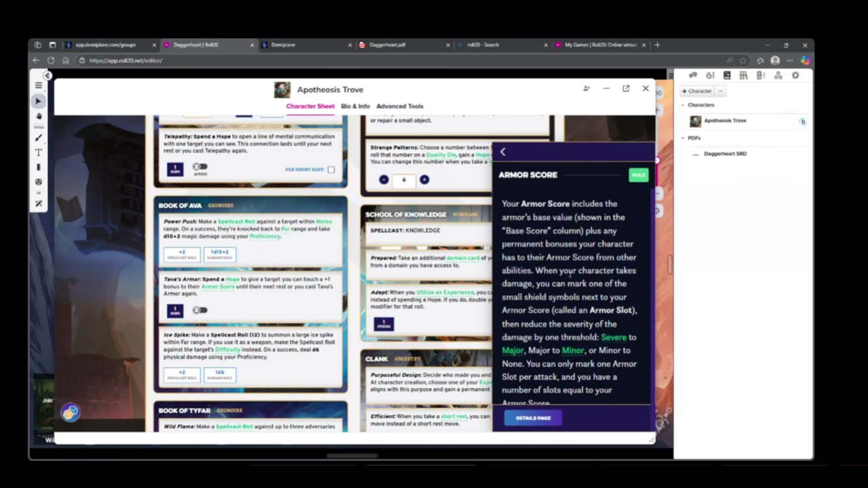The height and width of the screenshot is (488, 868).
Task: Decrease the Strange Patterns number
Action: (x=384, y=180)
